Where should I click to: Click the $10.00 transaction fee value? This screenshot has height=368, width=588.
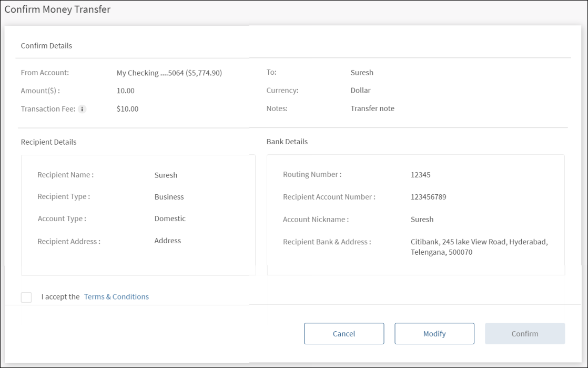point(128,109)
